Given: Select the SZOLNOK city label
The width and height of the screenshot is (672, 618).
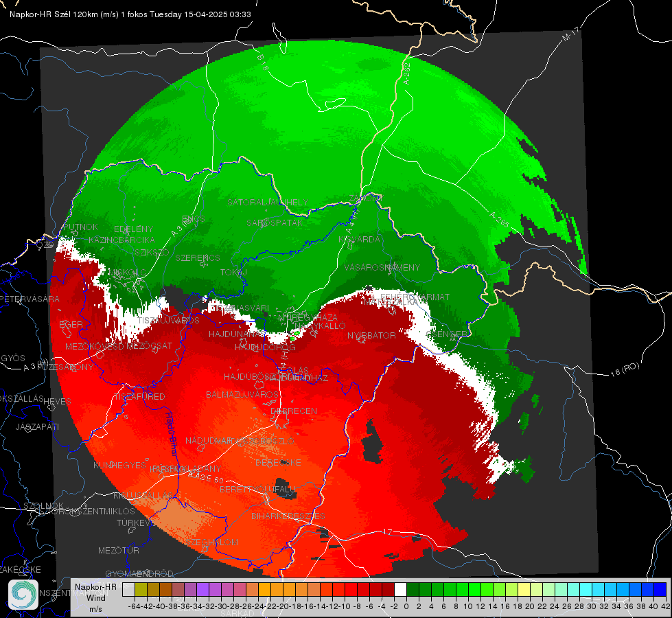Looking at the screenshot, I should click(x=44, y=505).
